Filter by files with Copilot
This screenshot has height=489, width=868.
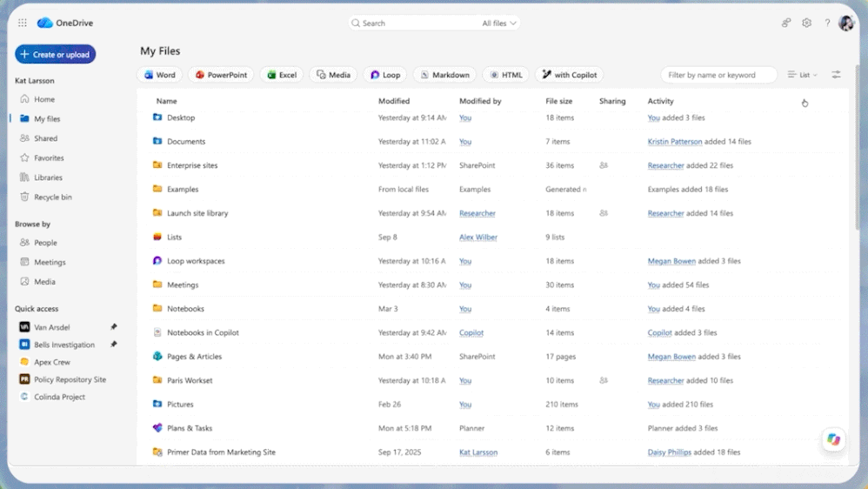[569, 75]
